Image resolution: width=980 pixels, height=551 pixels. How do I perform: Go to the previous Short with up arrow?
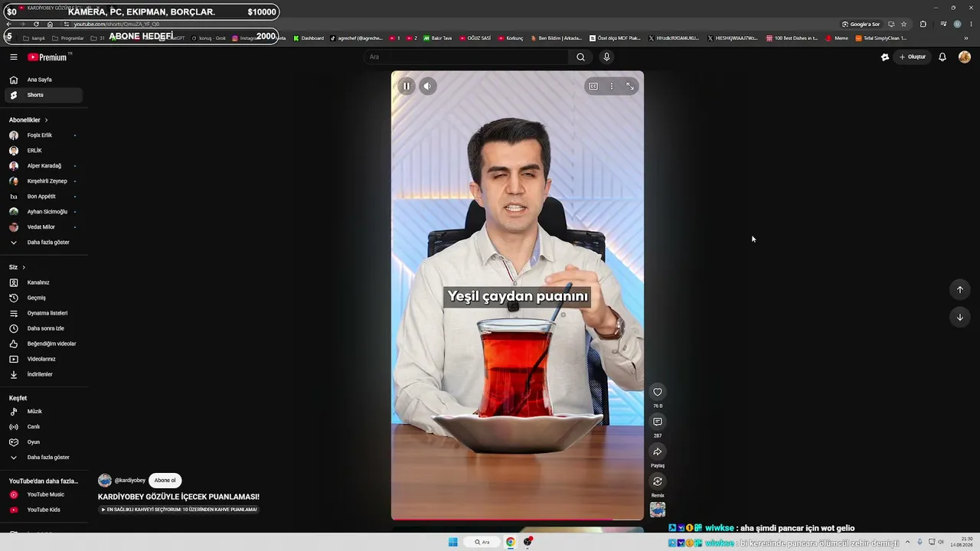959,289
